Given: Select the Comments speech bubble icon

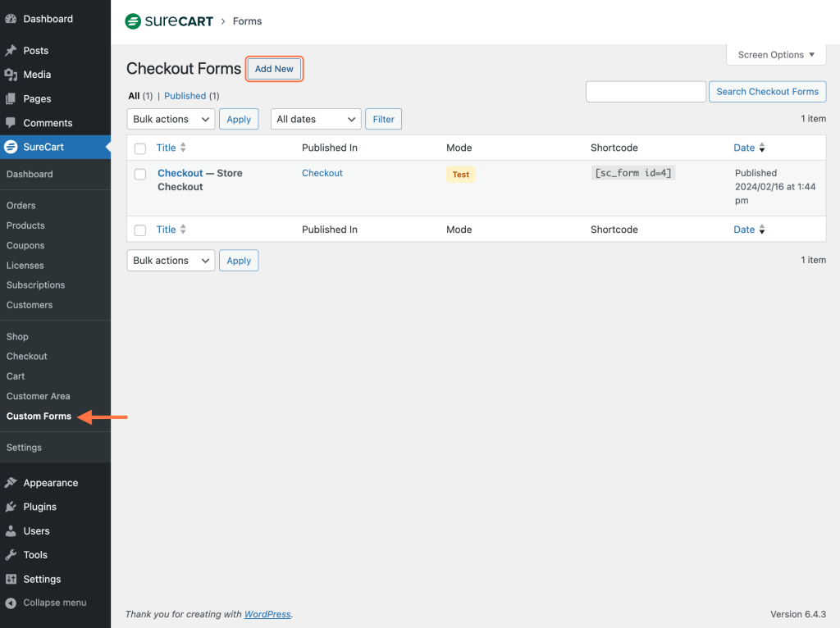Looking at the screenshot, I should point(11,122).
